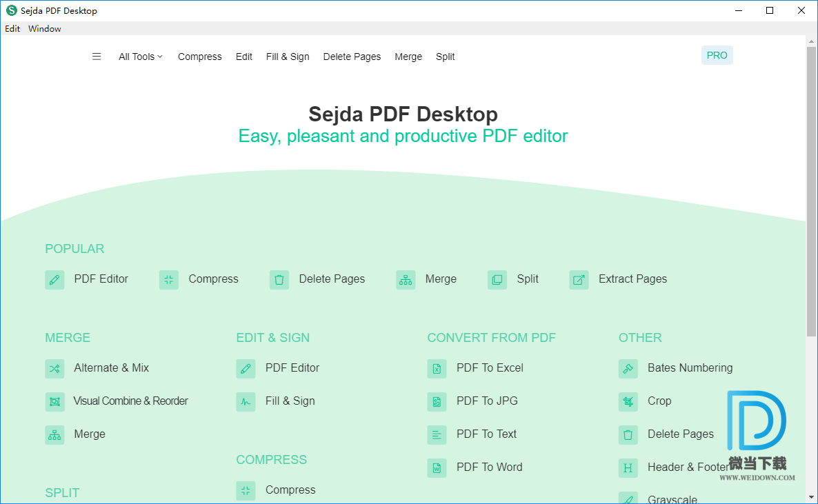Open the Extract Pages link
The height and width of the screenshot is (504, 818).
(x=632, y=279)
